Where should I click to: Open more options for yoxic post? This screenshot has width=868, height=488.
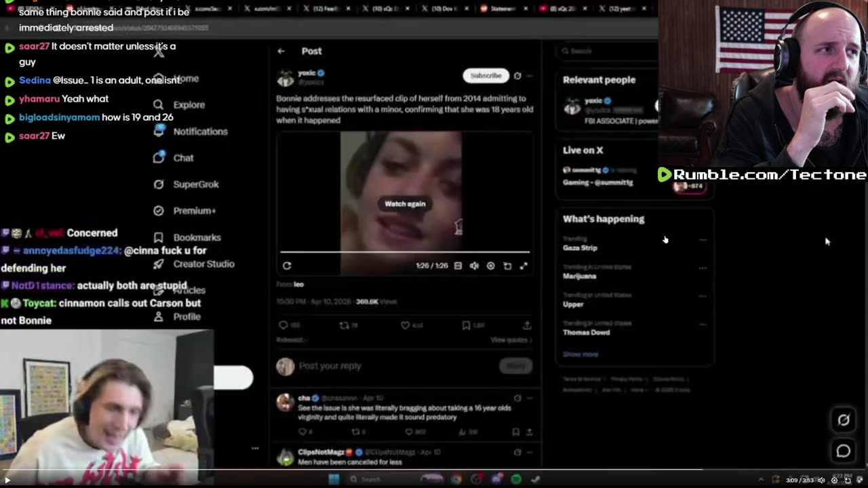coord(530,76)
